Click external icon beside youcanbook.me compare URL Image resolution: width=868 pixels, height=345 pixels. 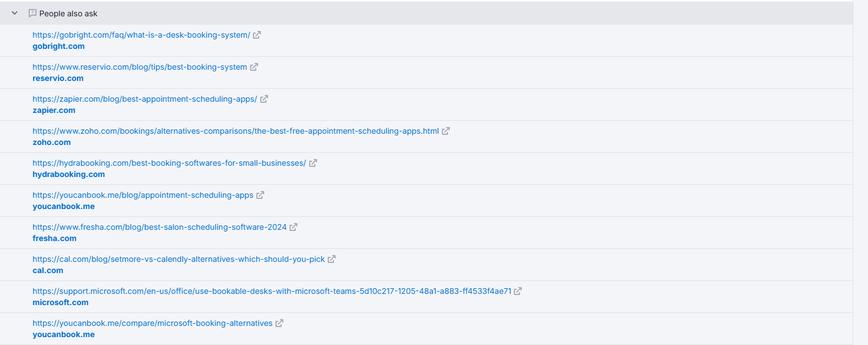tap(279, 323)
